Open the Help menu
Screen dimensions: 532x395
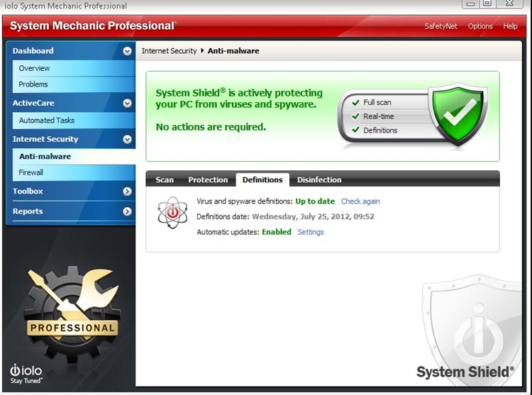(510, 26)
